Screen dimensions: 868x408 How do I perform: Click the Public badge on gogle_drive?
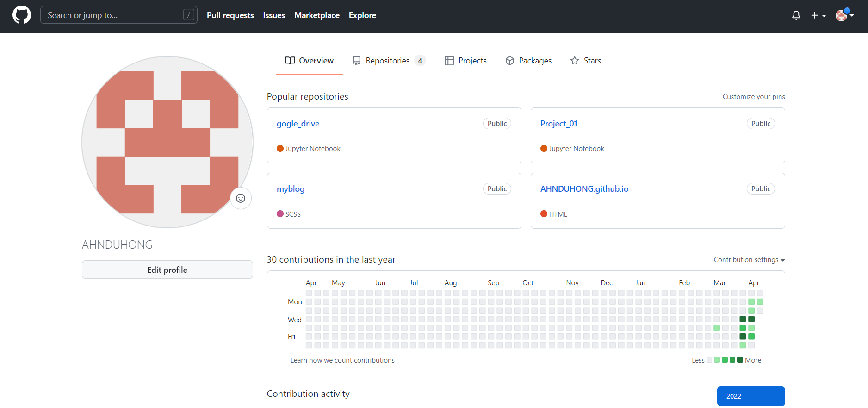497,124
